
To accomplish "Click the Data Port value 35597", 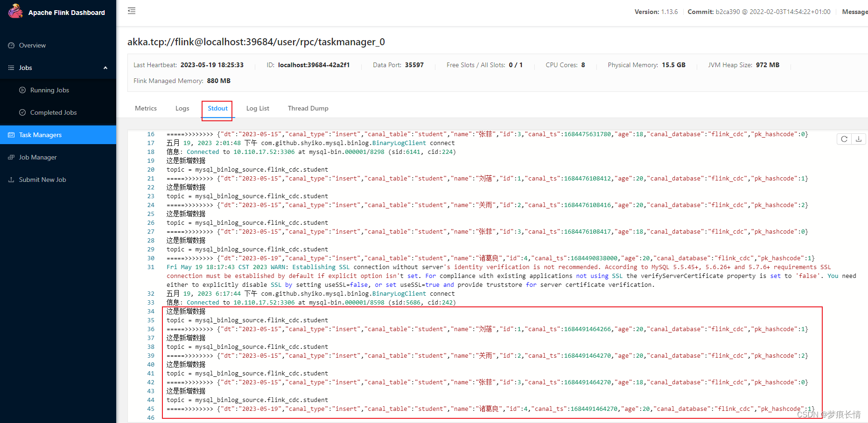I will [414, 65].
